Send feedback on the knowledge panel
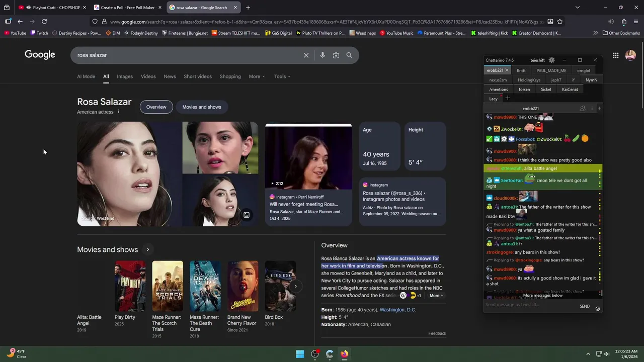 click(x=437, y=333)
